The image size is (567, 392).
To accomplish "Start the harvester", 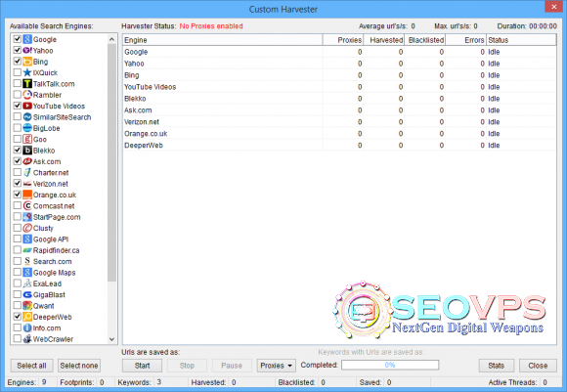I will click(142, 366).
